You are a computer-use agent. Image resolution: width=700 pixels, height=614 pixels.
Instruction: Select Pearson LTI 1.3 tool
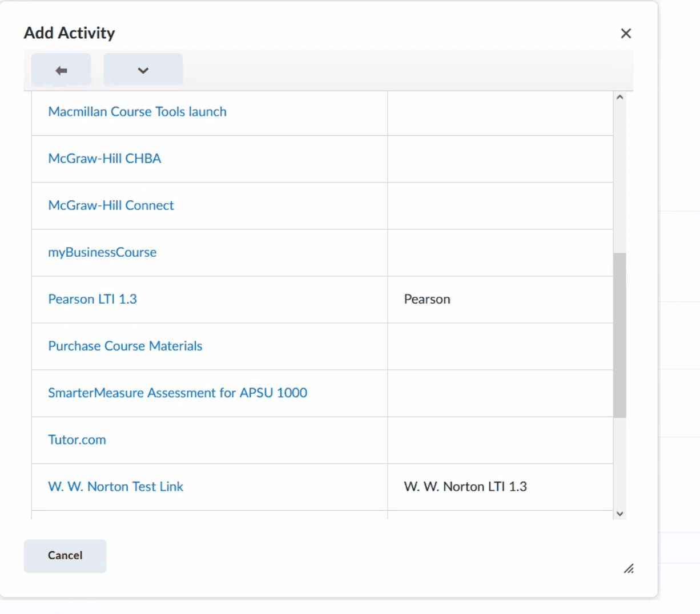(92, 299)
